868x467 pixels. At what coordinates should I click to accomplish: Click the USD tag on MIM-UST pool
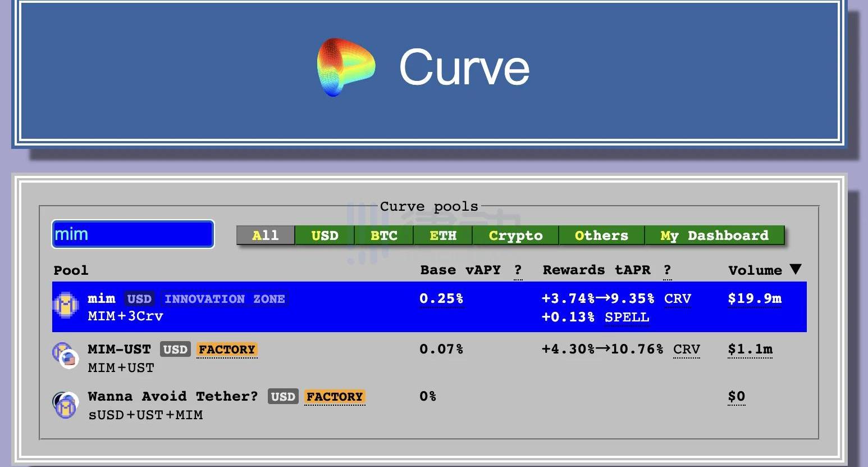(x=175, y=350)
